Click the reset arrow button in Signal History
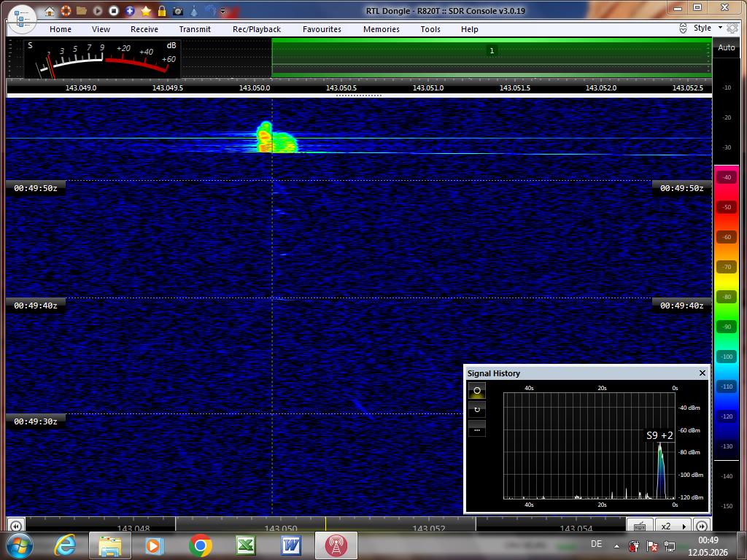This screenshot has width=747, height=560. tap(477, 410)
